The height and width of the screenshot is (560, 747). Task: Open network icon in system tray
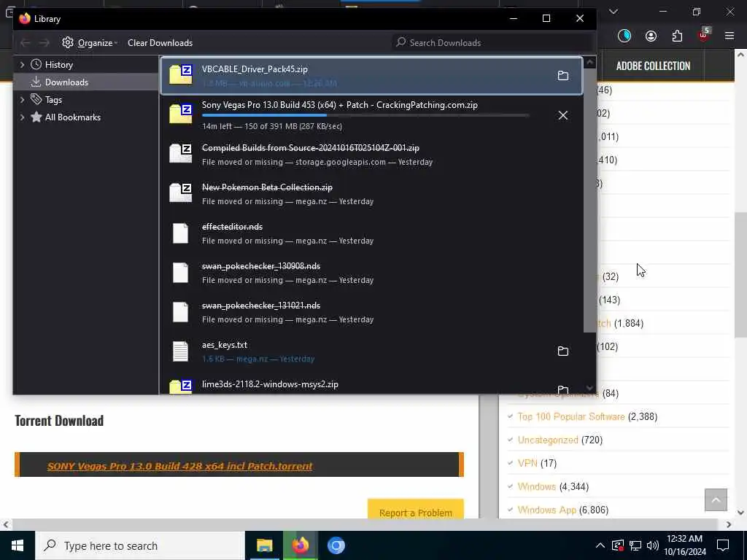coord(635,545)
